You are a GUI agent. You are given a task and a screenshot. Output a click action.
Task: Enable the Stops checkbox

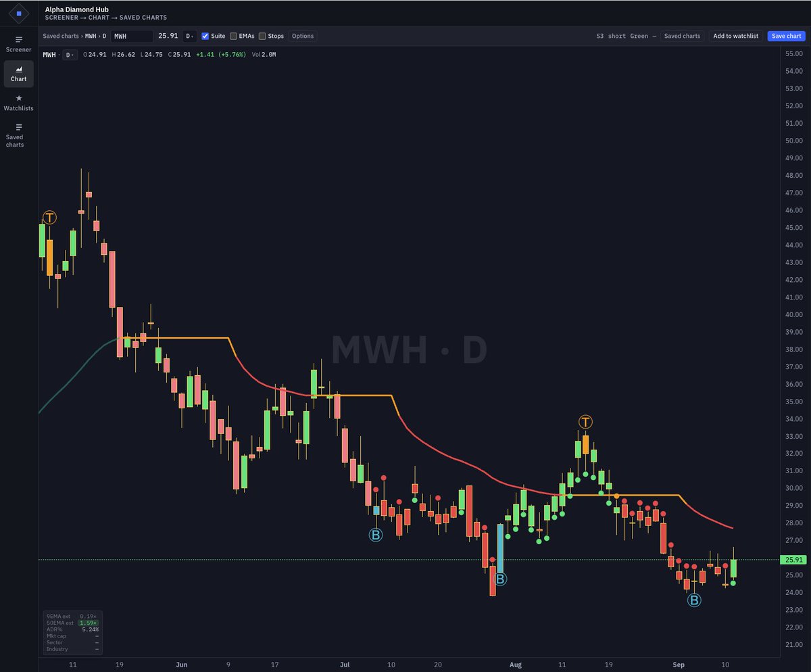click(x=262, y=36)
